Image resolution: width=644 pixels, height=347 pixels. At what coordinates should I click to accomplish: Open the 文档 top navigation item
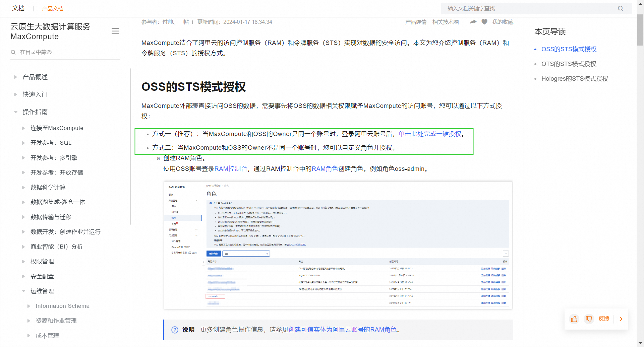point(18,8)
